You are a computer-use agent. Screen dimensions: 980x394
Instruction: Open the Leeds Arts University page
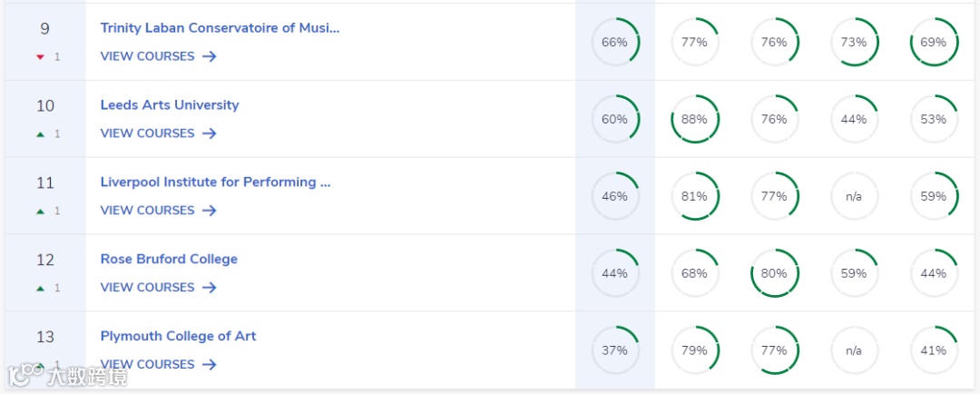pyautogui.click(x=170, y=105)
